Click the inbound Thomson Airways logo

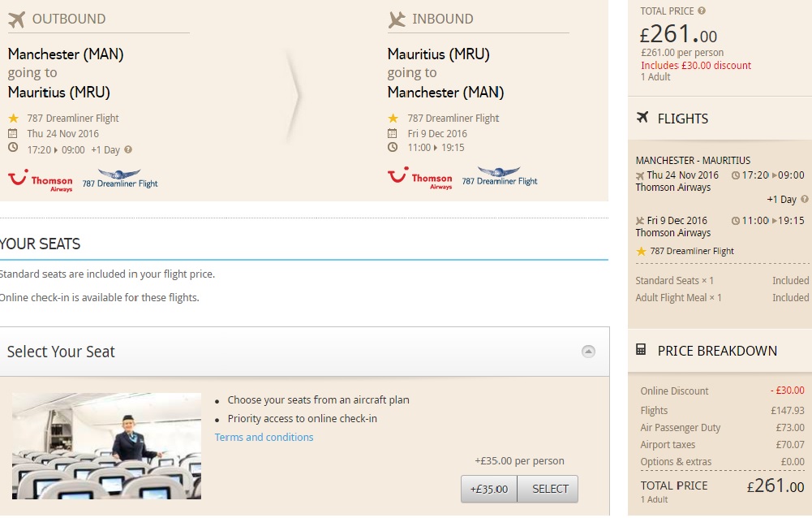(x=420, y=177)
